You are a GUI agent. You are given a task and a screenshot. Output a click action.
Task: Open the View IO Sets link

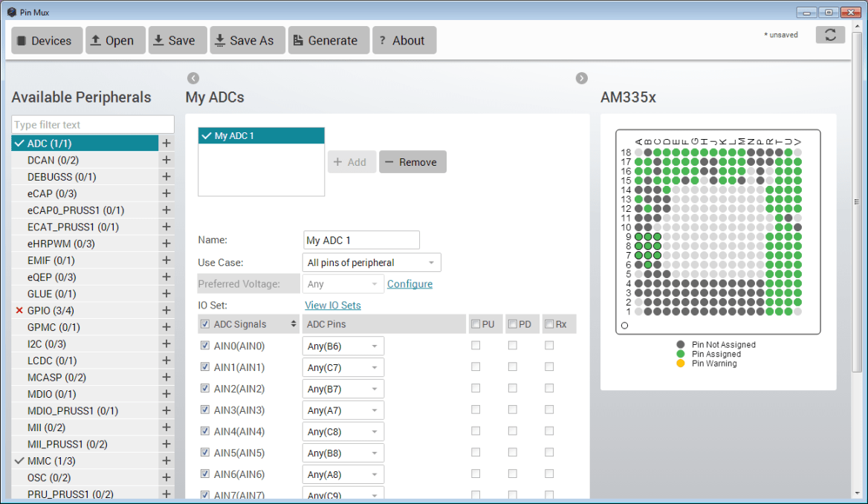click(333, 306)
